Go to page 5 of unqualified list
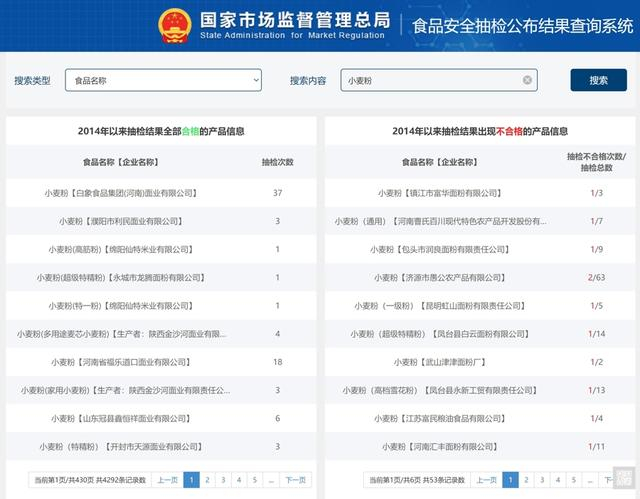640x499 pixels. (574, 480)
